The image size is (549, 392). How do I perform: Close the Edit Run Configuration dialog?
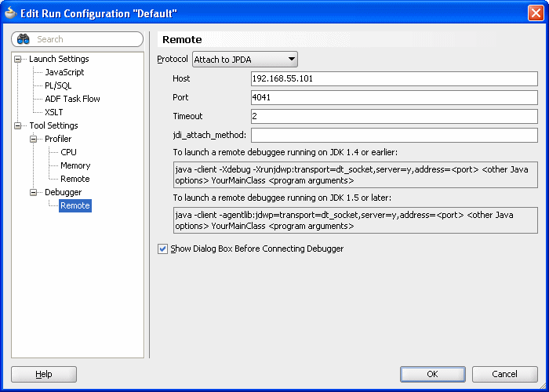(536, 13)
